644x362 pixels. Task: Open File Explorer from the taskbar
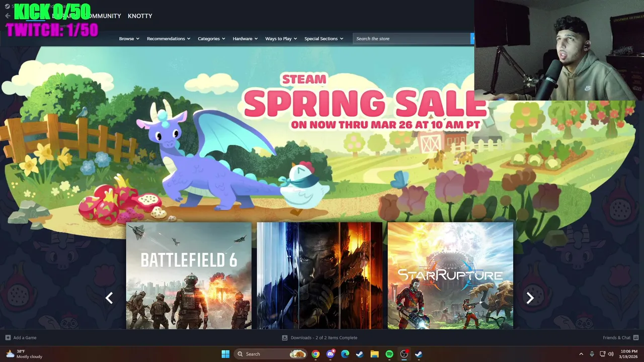point(374,354)
